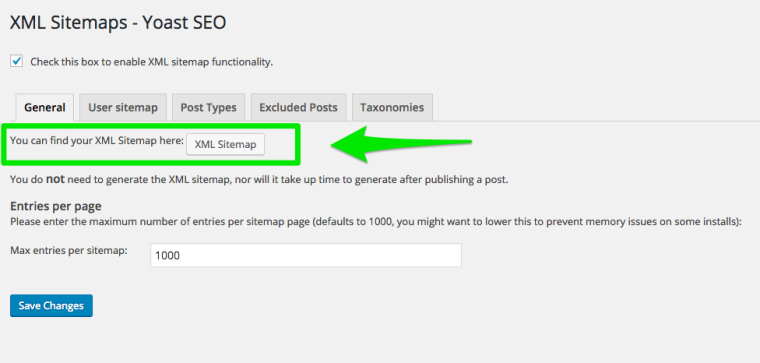Image resolution: width=760 pixels, height=363 pixels.
Task: Switch to the General tab
Action: point(45,107)
